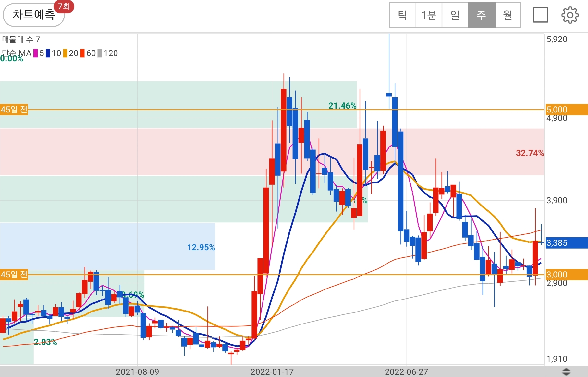Switch to the 1분 one-minute tab
Screen dimensions: 588x377
pyautogui.click(x=429, y=15)
